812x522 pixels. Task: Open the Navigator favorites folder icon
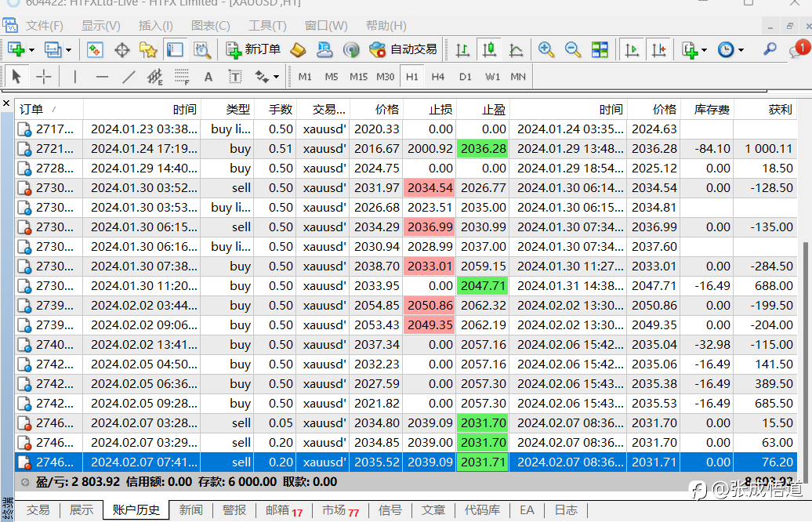click(x=148, y=49)
